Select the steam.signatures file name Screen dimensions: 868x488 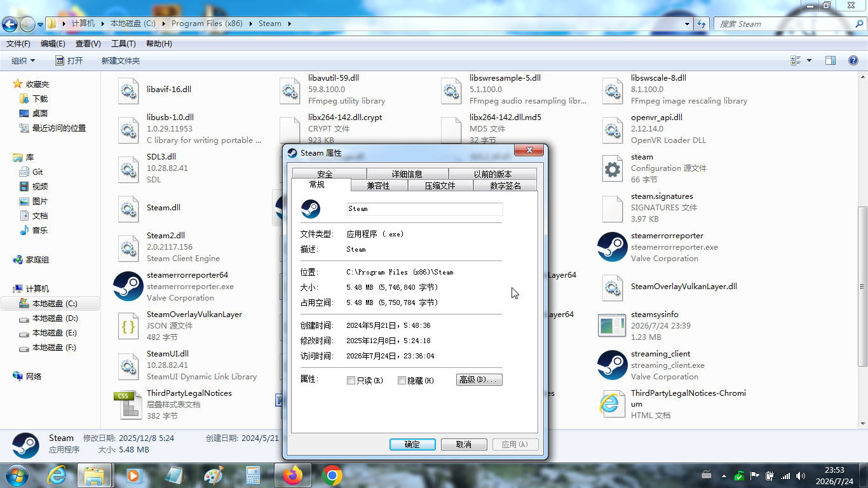pyautogui.click(x=662, y=196)
